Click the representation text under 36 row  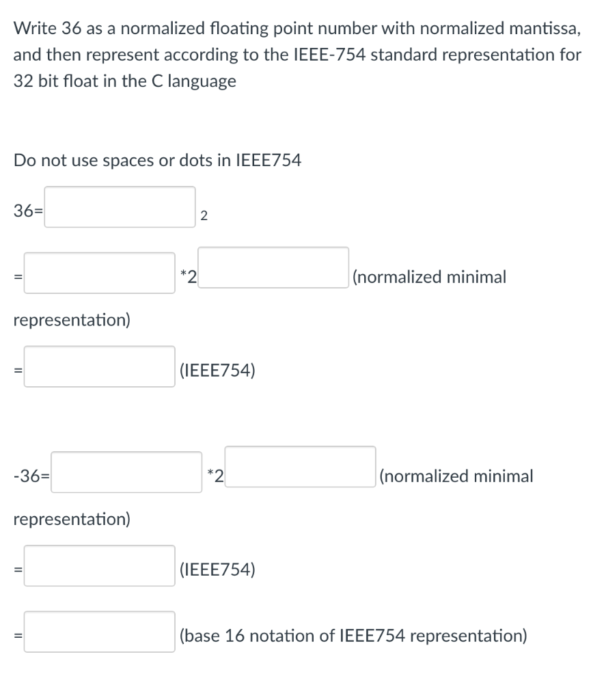[70, 319]
